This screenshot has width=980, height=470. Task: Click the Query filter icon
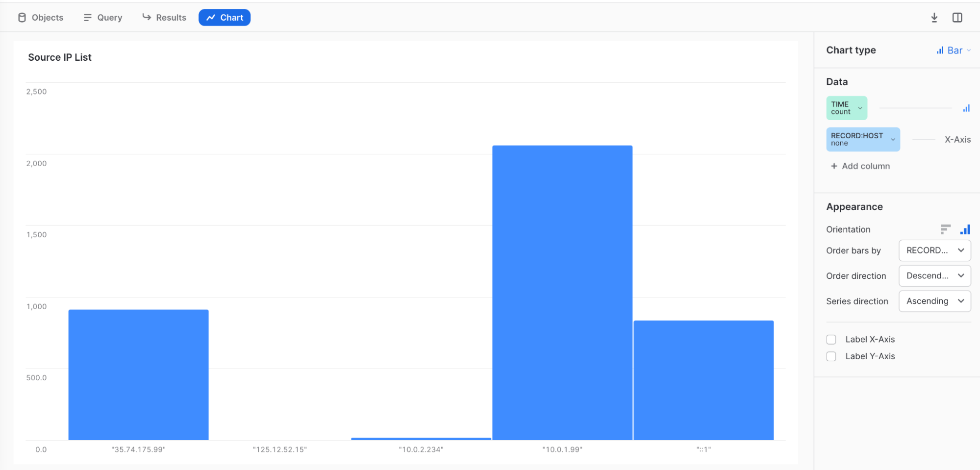87,17
